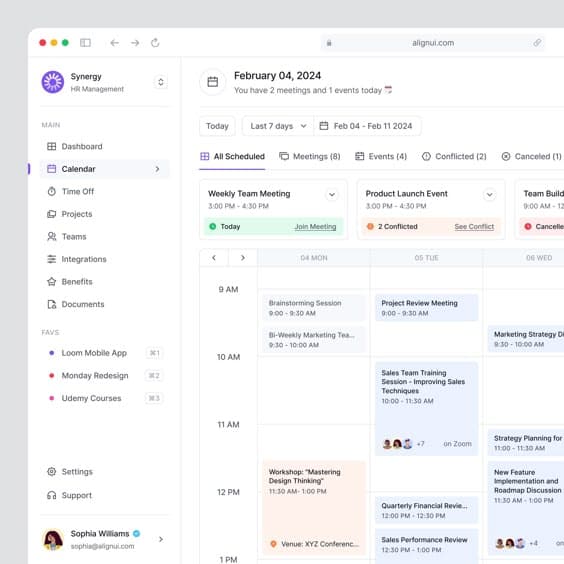Click the Synergy purple logo
The width and height of the screenshot is (564, 564).
(x=53, y=82)
